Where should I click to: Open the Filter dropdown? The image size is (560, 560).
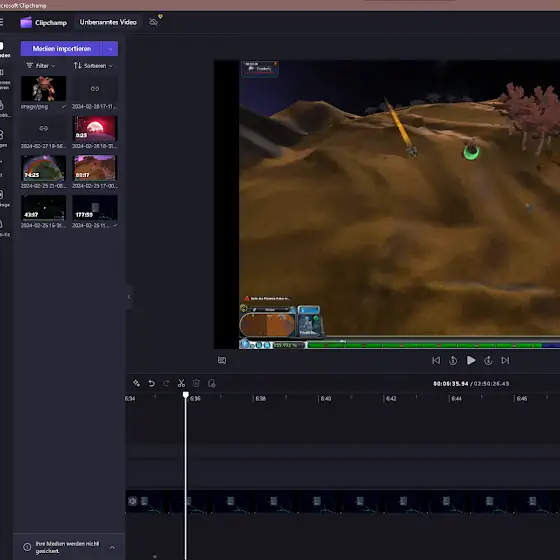[41, 66]
